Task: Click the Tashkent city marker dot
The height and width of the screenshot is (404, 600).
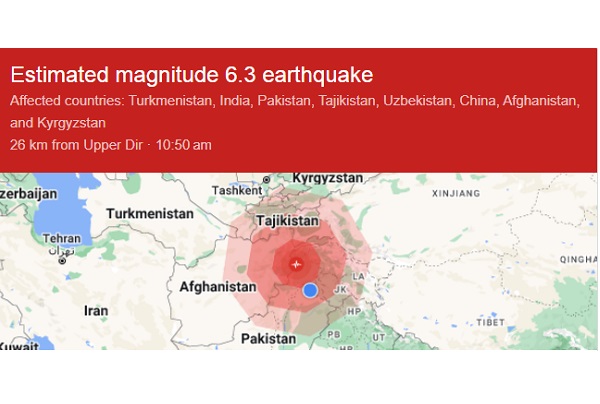Action: pos(266,179)
